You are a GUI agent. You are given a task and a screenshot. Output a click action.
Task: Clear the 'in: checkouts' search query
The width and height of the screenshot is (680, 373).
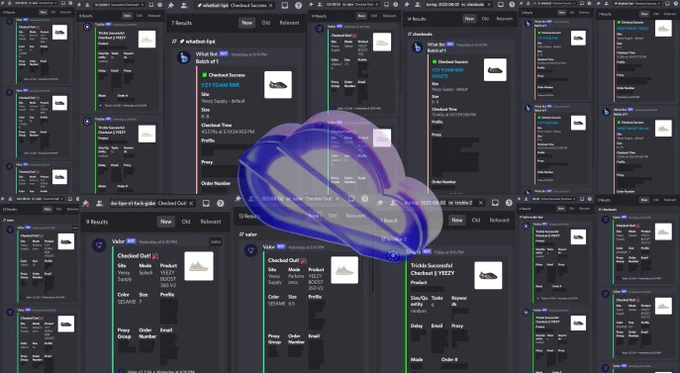488,4
